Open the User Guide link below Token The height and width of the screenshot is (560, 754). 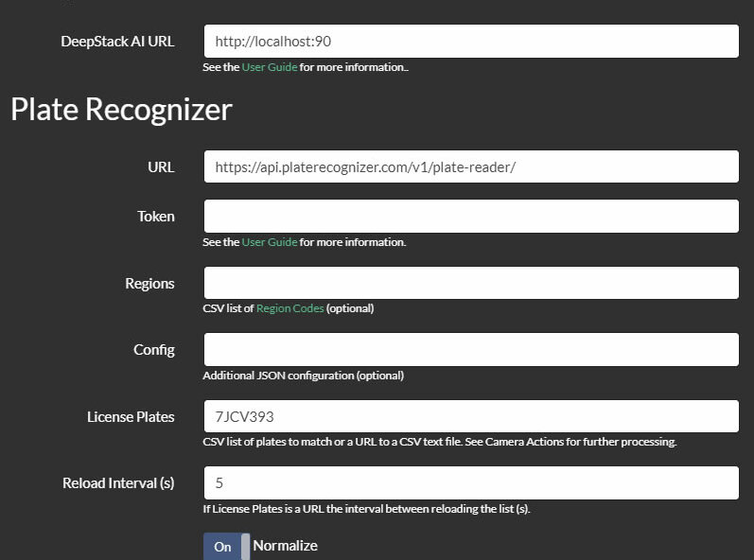270,242
